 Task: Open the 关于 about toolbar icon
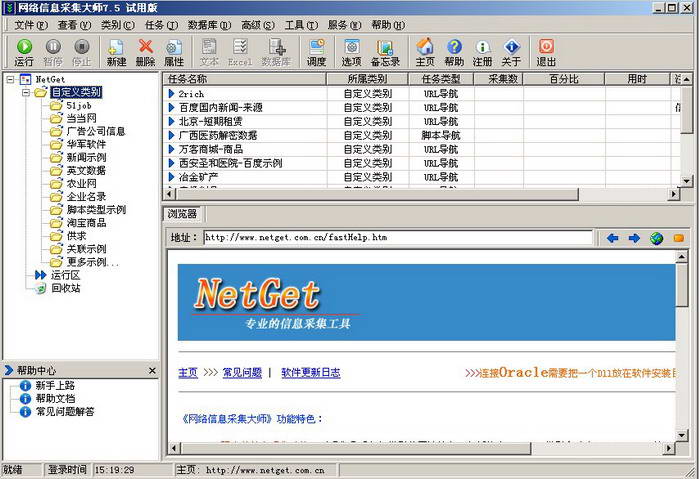point(511,52)
